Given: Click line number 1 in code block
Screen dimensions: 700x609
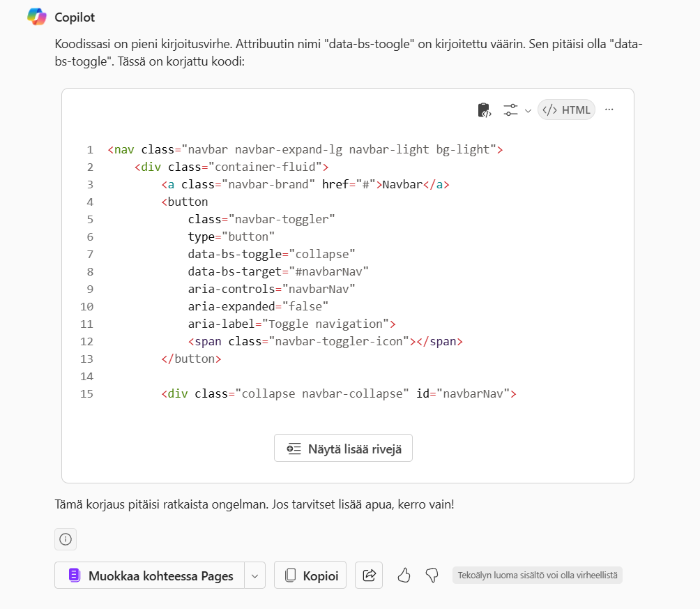Looking at the screenshot, I should 90,149.
